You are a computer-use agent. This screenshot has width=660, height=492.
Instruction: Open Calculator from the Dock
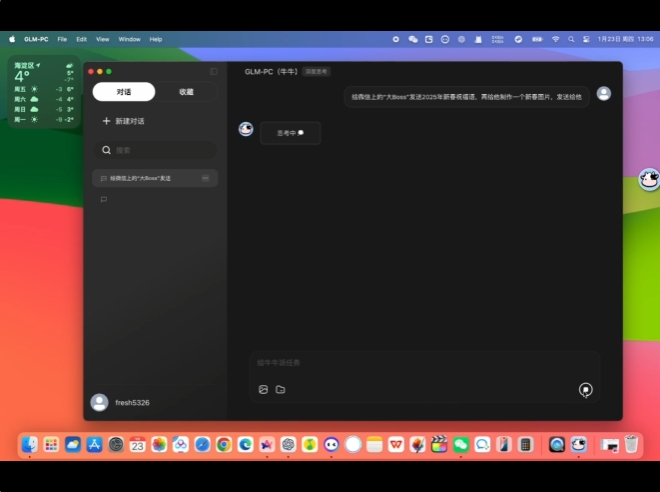[x=525, y=445]
